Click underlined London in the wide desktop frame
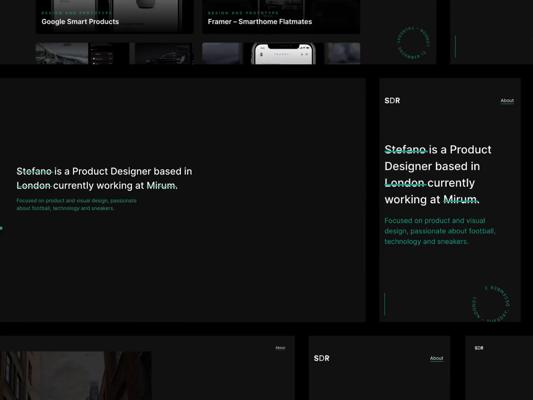Screen dimensions: 533x400 [x=33, y=186]
